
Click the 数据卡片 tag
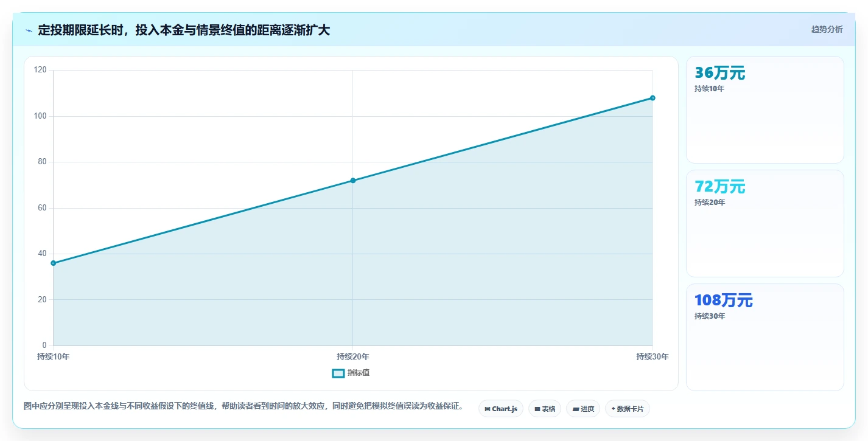coord(628,409)
